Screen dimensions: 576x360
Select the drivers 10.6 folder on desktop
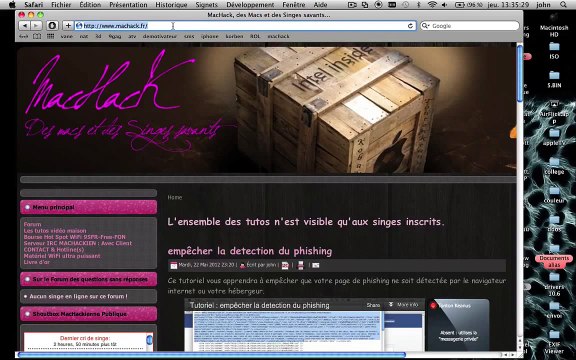click(554, 284)
